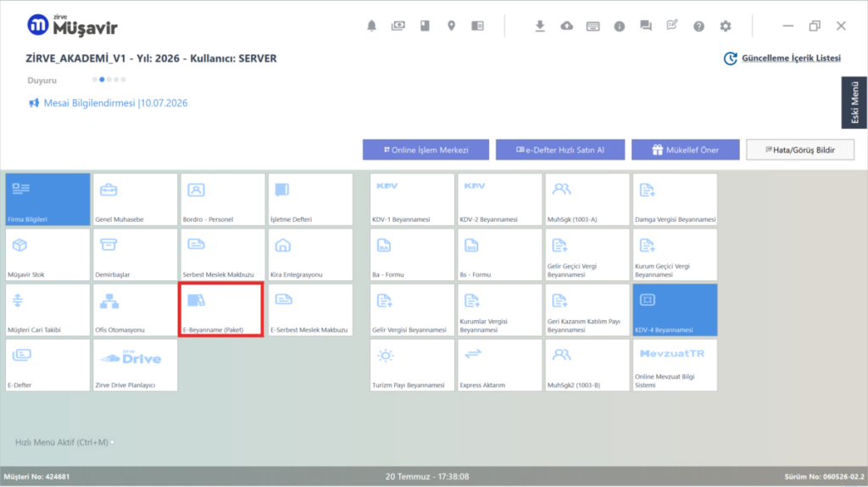
Task: Launch Zirve Drive Planlayıcı
Action: coord(135,365)
